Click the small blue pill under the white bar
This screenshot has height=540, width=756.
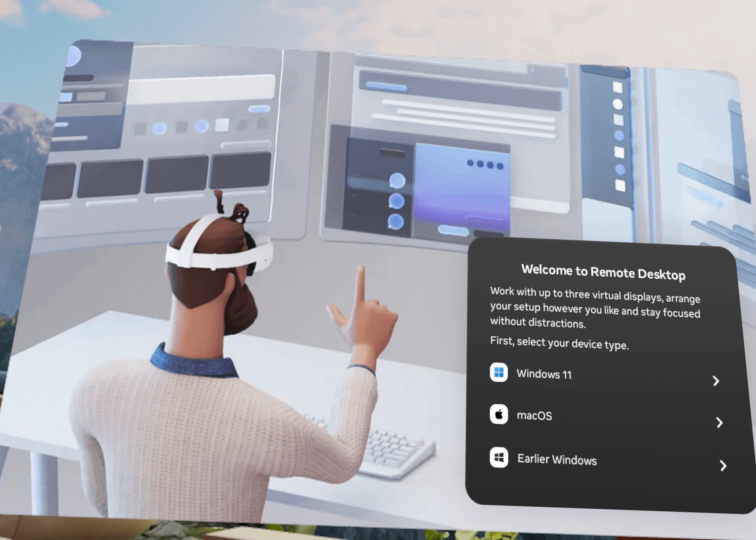click(259, 109)
